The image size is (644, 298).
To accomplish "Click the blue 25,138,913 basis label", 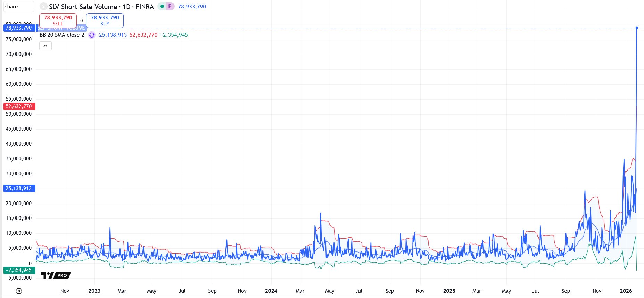I will coord(19,188).
